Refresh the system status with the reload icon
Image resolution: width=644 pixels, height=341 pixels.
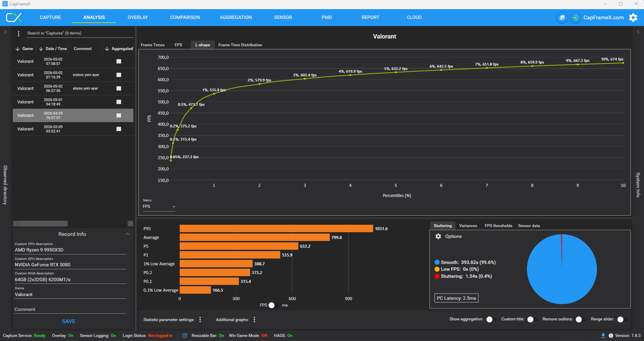pos(184,336)
